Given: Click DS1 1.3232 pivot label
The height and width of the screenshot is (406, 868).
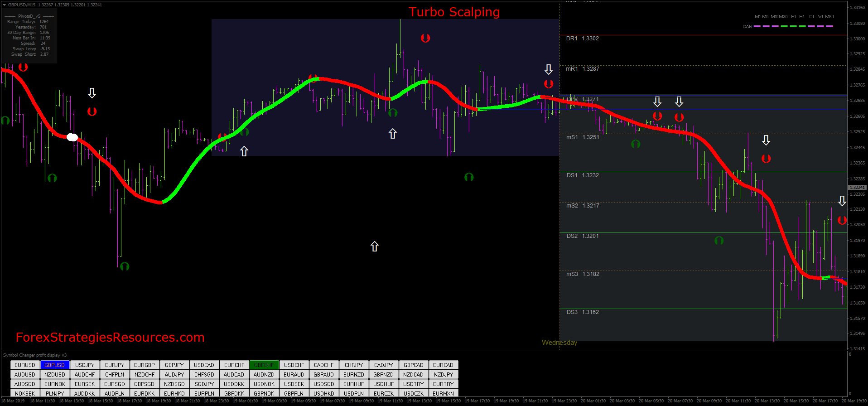Looking at the screenshot, I should tap(583, 175).
